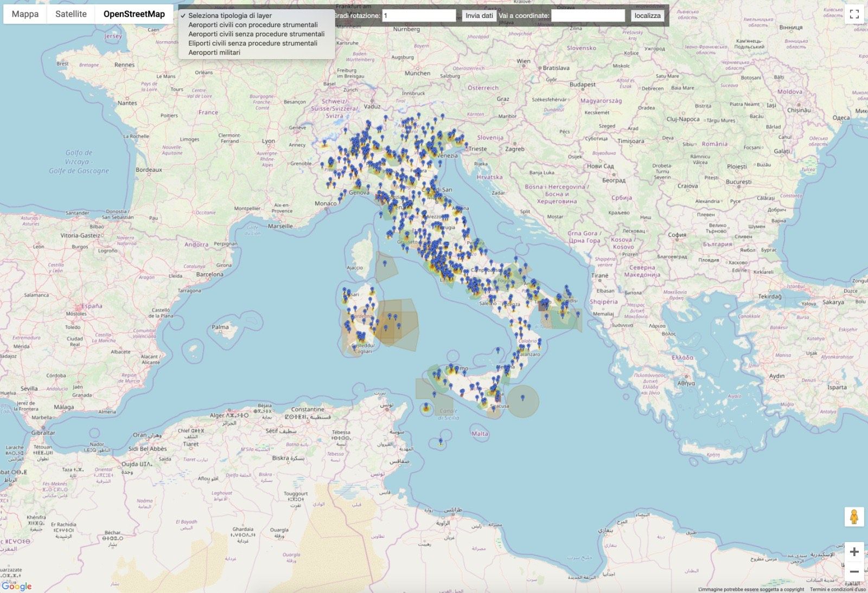Click the 'Barcelona' city label
Screen dimensions: 868x593
209,274
